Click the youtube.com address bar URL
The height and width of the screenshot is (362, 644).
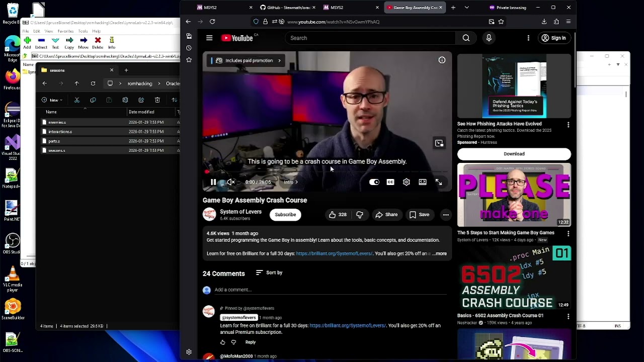[x=333, y=22]
